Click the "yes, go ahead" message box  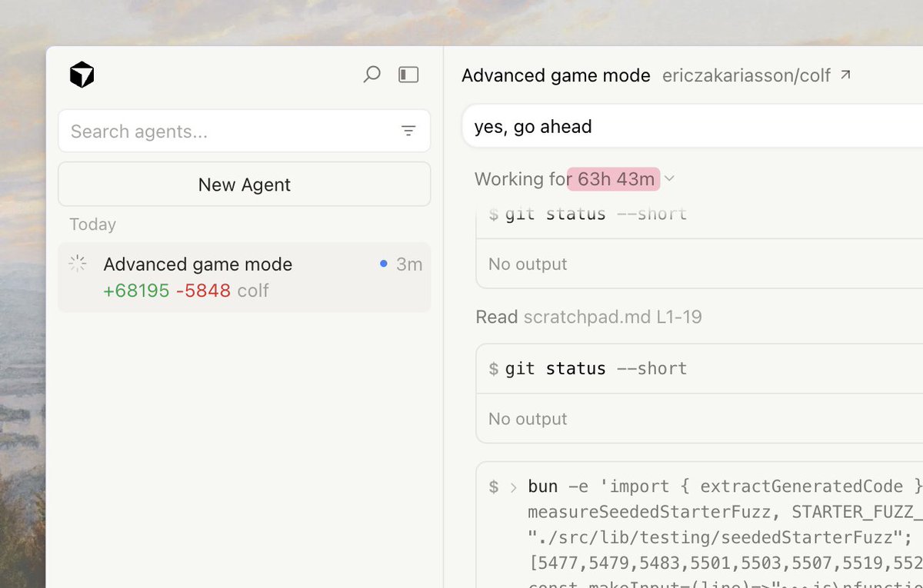(x=692, y=126)
